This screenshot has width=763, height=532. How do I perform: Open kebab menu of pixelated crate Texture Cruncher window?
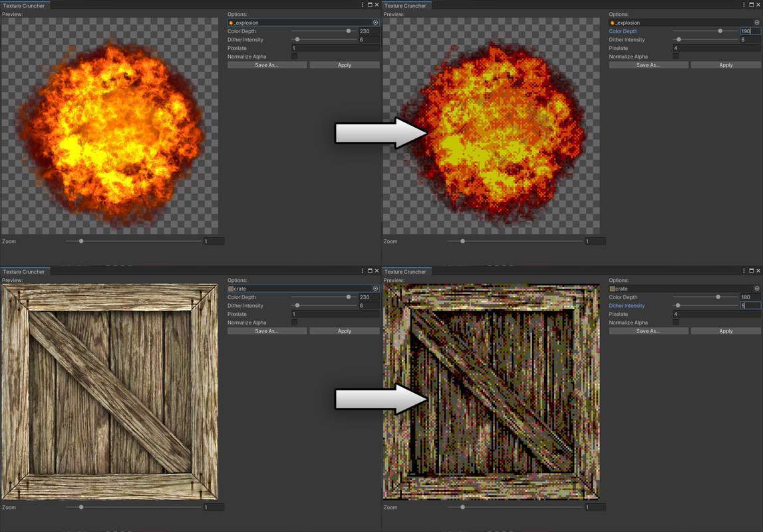pos(744,271)
